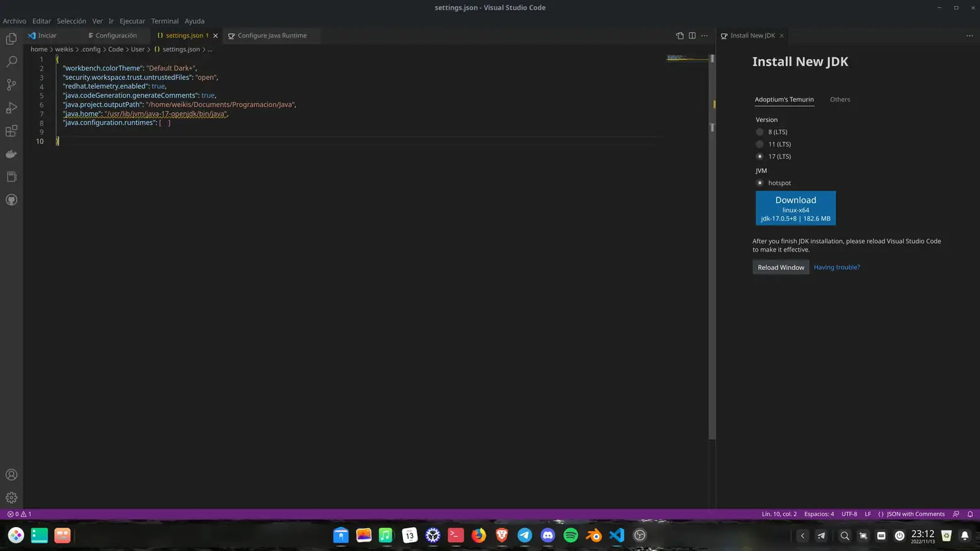
Task: Close the settings.json tab
Action: [215, 36]
